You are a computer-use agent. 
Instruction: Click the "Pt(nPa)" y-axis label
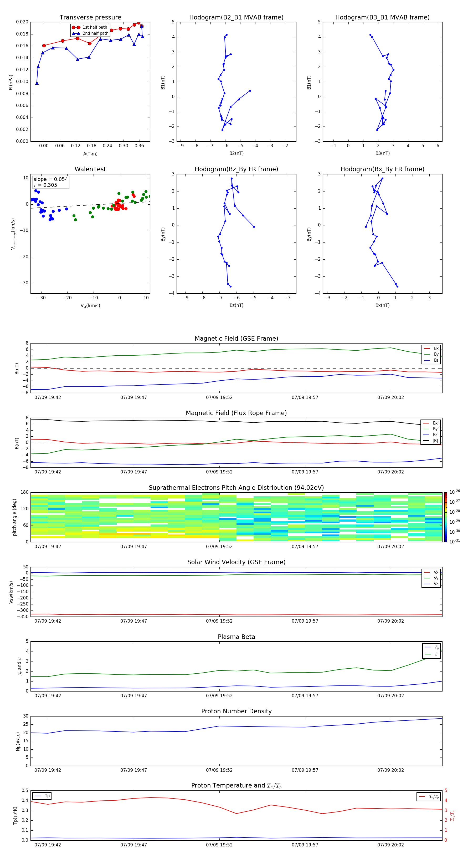click(11, 82)
